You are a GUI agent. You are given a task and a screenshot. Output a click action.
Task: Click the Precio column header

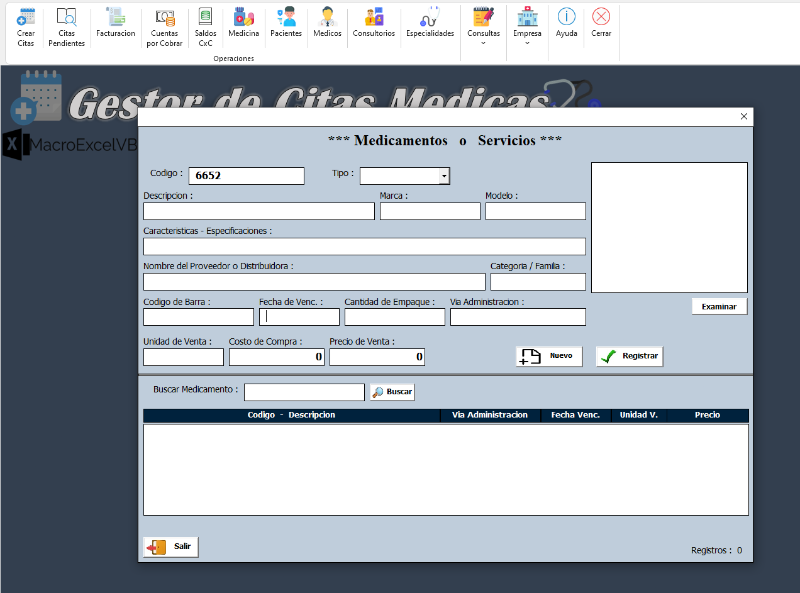(x=707, y=415)
